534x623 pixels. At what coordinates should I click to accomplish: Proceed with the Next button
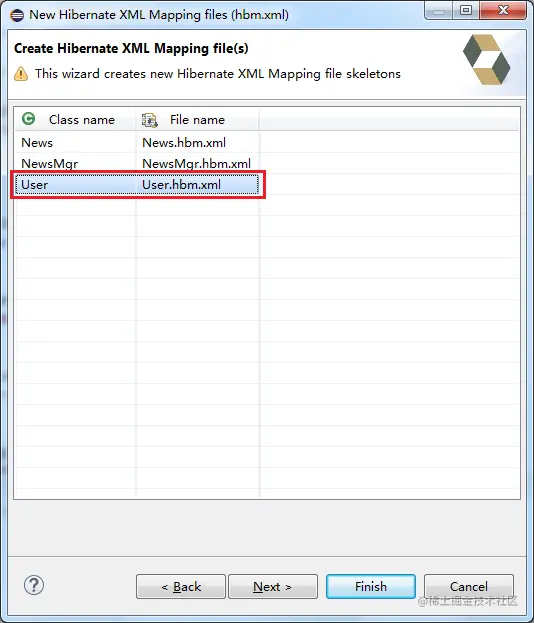tap(273, 586)
